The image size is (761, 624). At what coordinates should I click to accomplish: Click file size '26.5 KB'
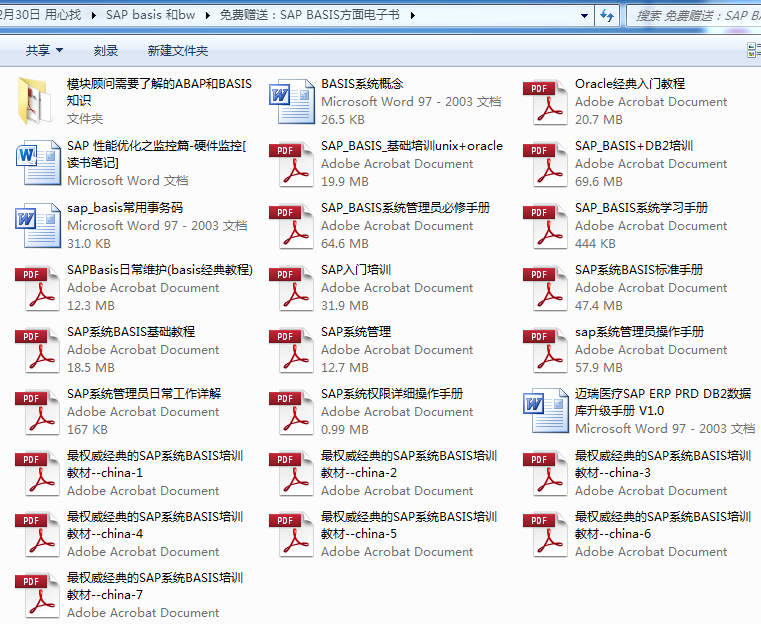pos(342,120)
